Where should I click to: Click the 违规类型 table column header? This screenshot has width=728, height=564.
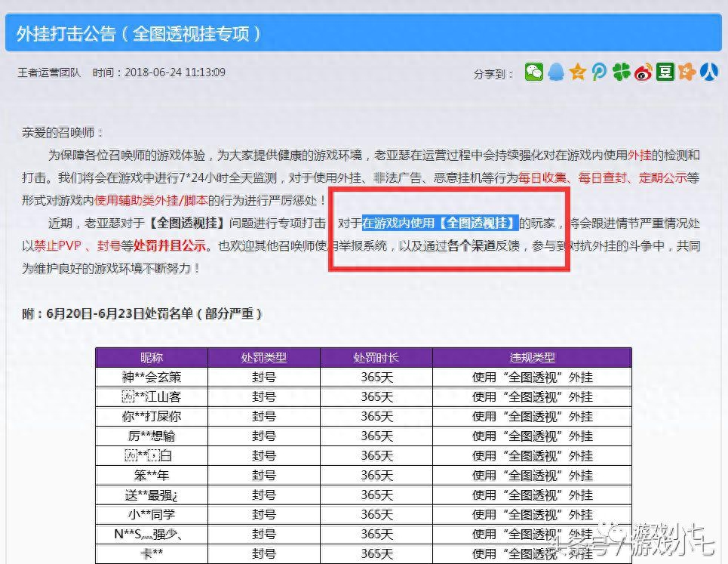pos(532,358)
